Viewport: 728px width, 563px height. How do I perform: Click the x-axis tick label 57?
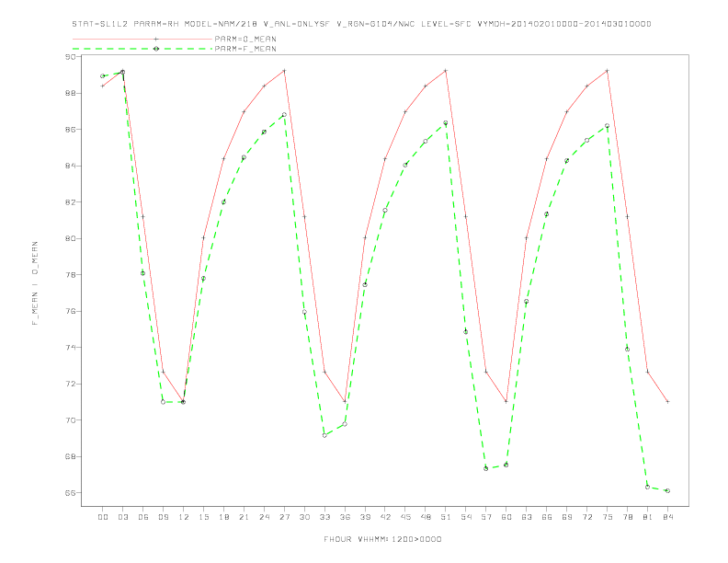486,517
